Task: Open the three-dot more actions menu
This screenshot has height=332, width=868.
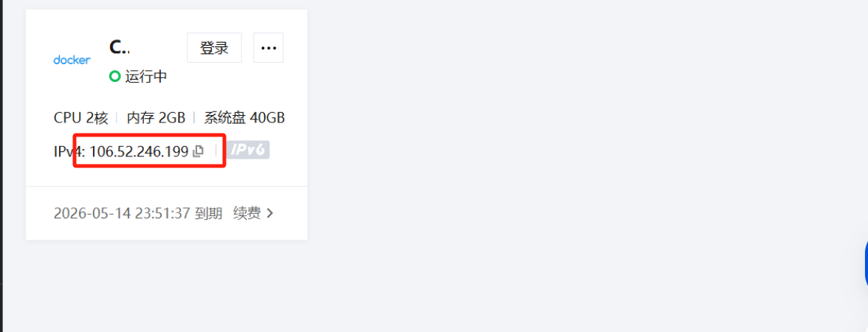Action: tap(269, 47)
